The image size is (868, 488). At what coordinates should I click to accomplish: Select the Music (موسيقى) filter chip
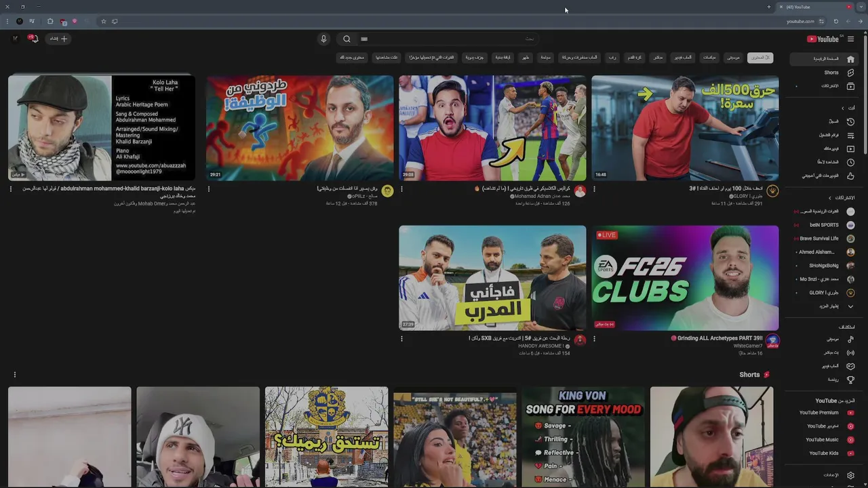(x=734, y=58)
